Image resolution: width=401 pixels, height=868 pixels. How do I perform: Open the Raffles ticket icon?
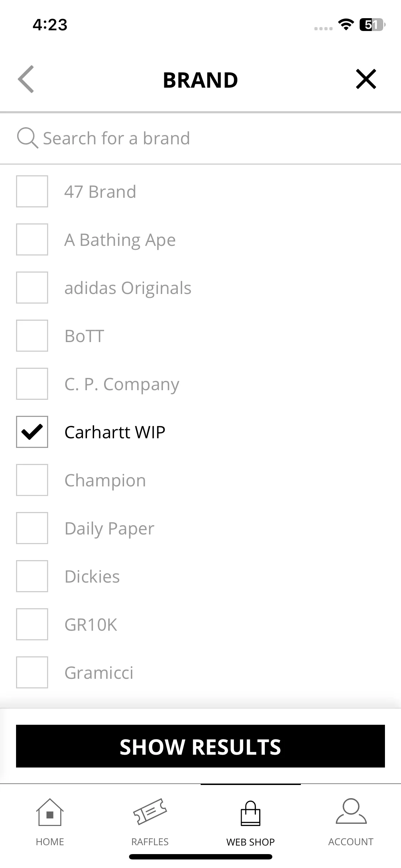click(150, 812)
